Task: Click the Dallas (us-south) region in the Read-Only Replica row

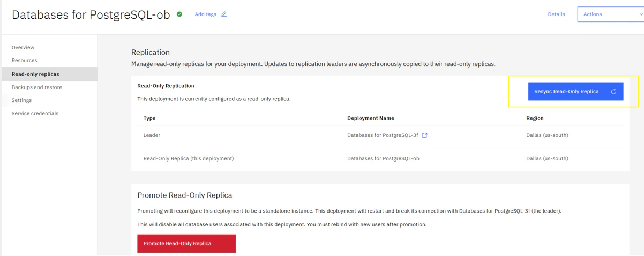Action: point(547,159)
